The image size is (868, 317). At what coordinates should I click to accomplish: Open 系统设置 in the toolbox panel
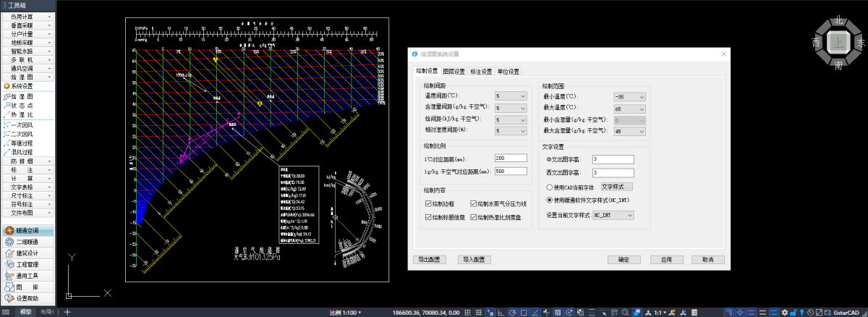(27, 86)
